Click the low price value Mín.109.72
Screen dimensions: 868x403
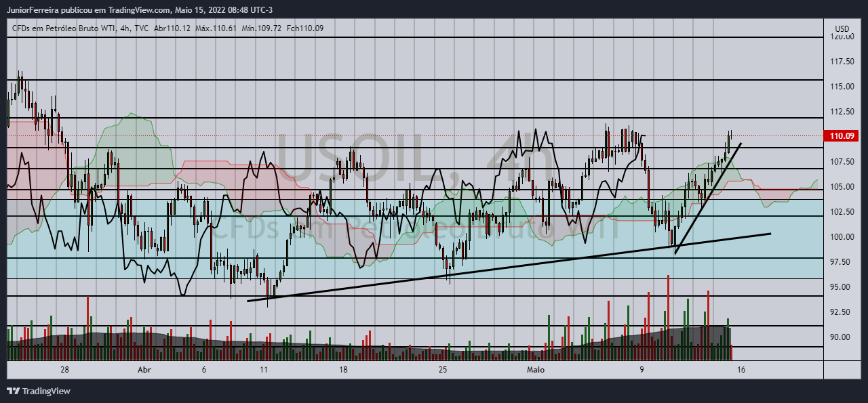[262, 28]
